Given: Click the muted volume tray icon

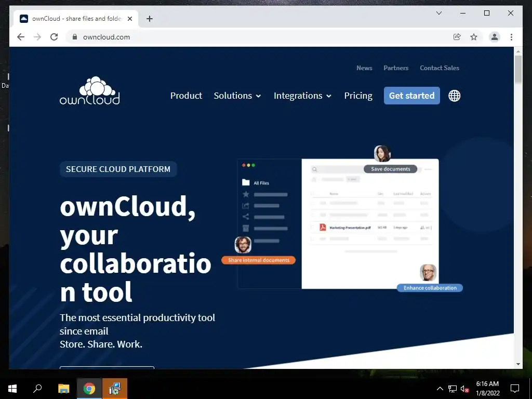Looking at the screenshot, I should click(x=465, y=389).
